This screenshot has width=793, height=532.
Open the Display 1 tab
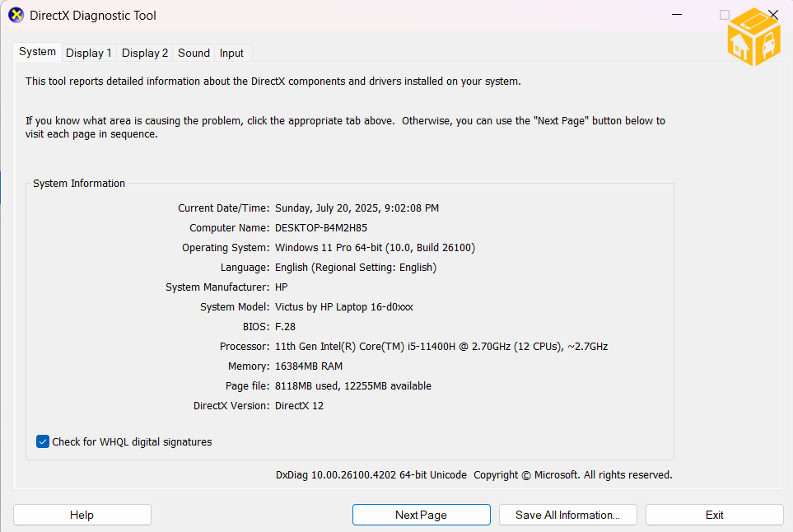pos(89,53)
